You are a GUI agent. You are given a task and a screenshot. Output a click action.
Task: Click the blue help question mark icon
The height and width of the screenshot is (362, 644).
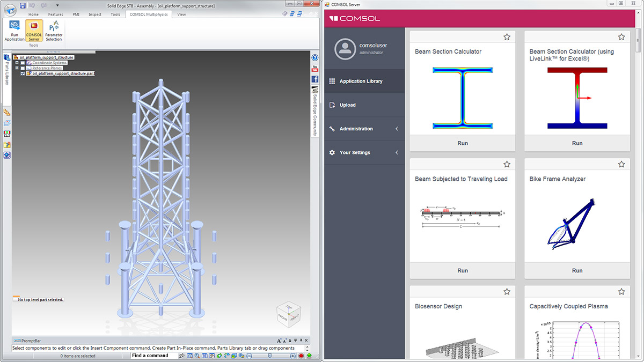pos(315,57)
